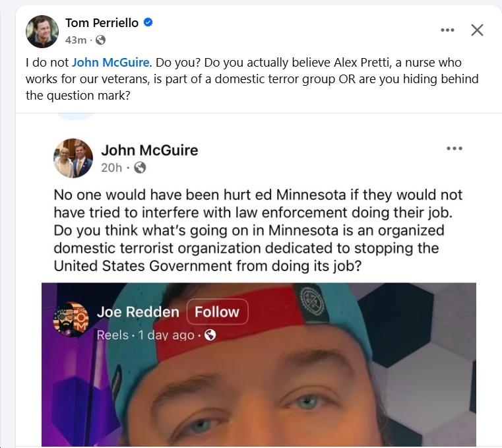
Task: Open the three-dot menu on John McGuire's post
Action: click(455, 148)
